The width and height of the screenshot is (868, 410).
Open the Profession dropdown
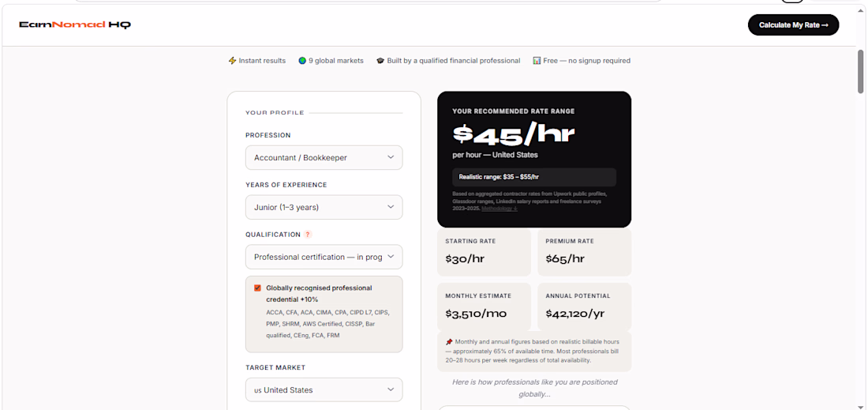324,157
